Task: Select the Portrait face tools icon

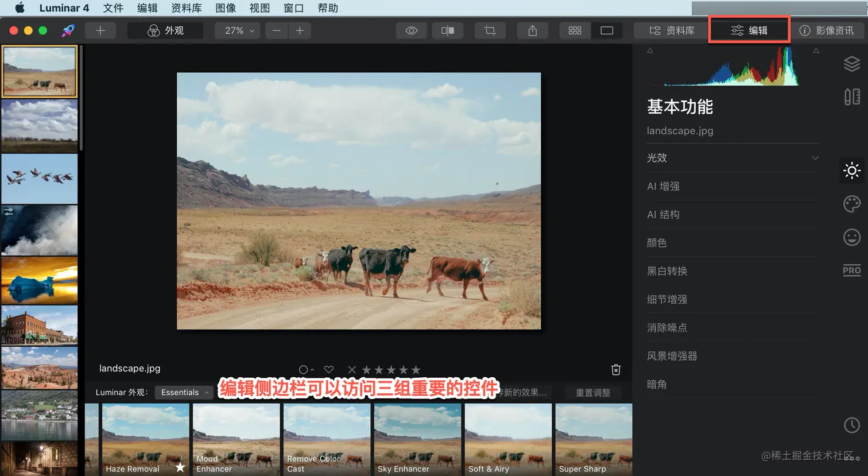Action: point(852,237)
